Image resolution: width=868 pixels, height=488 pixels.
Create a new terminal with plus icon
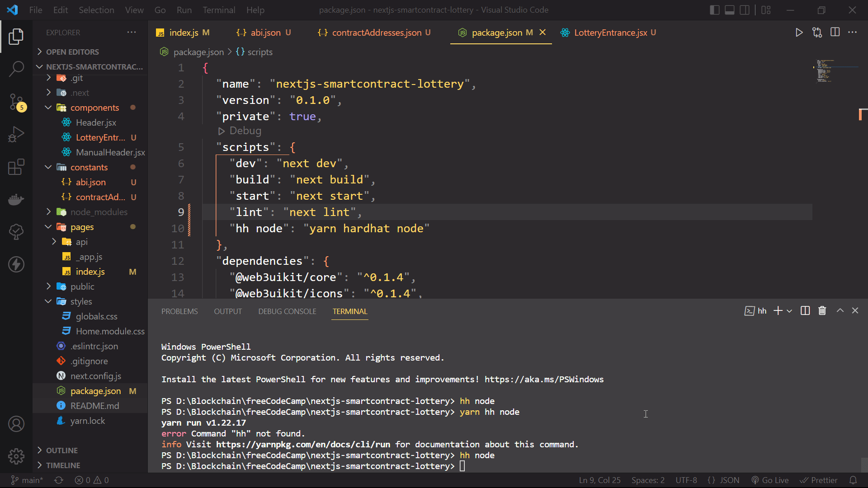point(778,311)
